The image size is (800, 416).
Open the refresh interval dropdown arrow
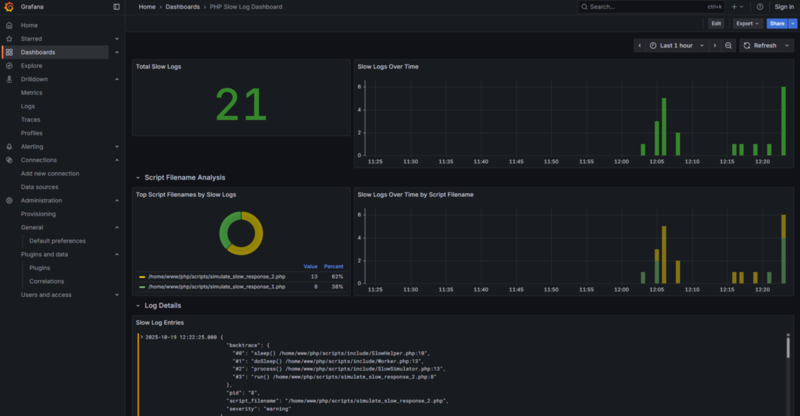coord(787,45)
